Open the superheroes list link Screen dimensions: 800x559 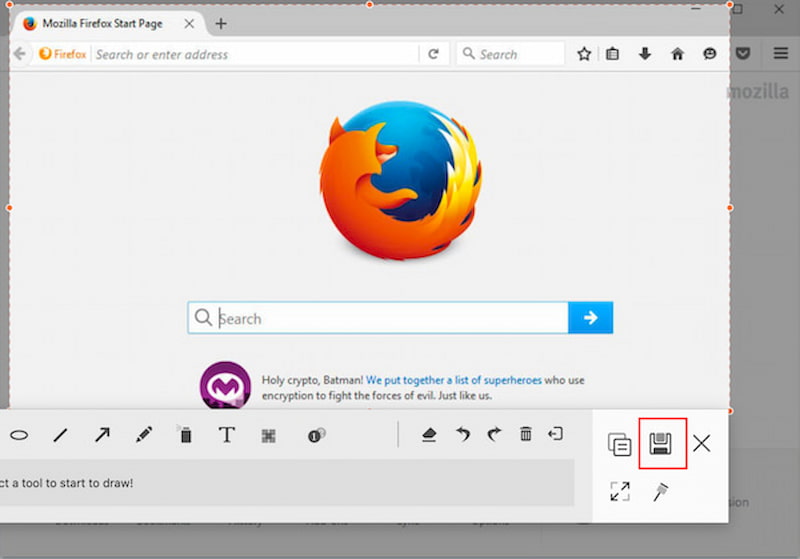pyautogui.click(x=454, y=380)
